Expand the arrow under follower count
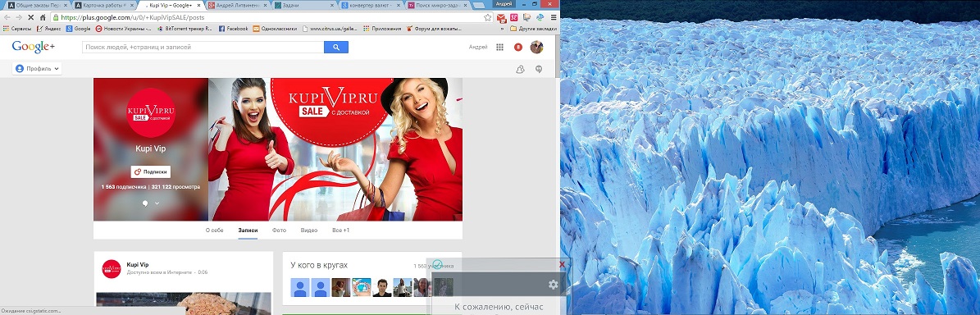Image resolution: width=980 pixels, height=315 pixels. click(157, 203)
